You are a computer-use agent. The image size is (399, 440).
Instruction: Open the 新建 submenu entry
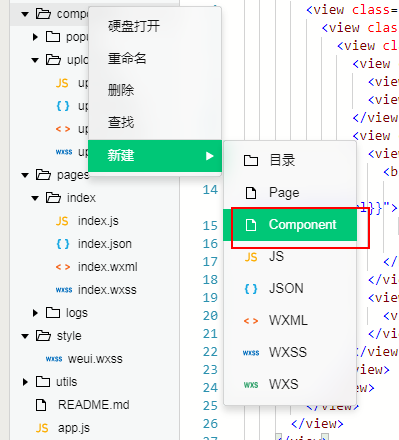point(155,156)
